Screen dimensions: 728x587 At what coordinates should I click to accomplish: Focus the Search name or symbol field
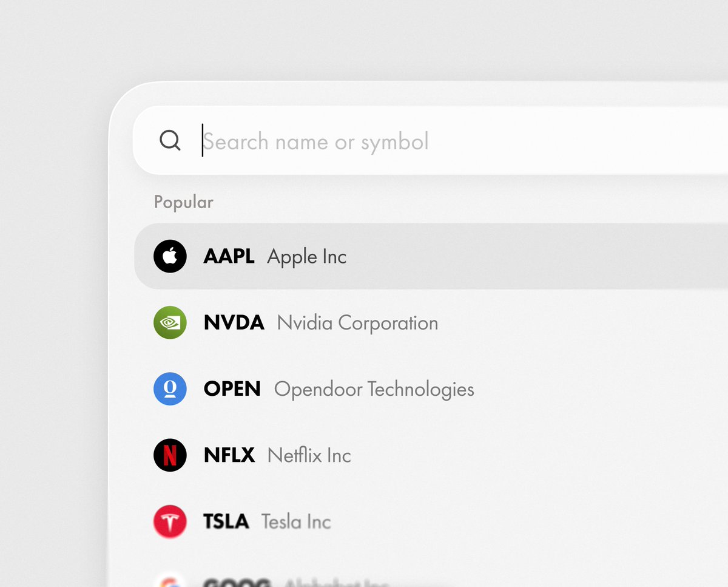[x=430, y=141]
